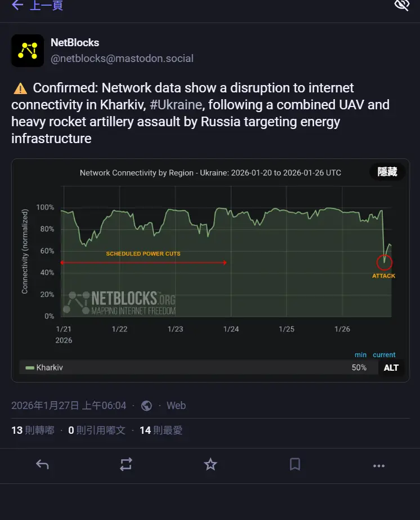Favourite the post with the star

(210, 464)
